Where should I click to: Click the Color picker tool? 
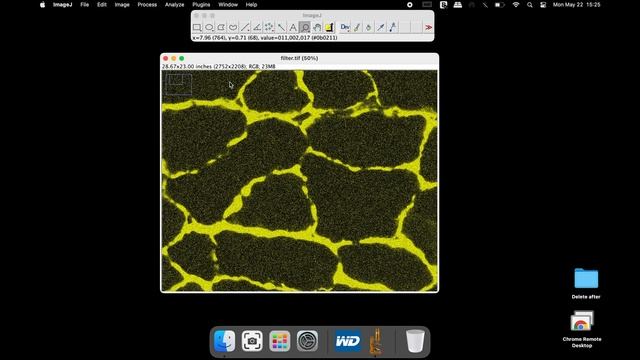click(329, 27)
